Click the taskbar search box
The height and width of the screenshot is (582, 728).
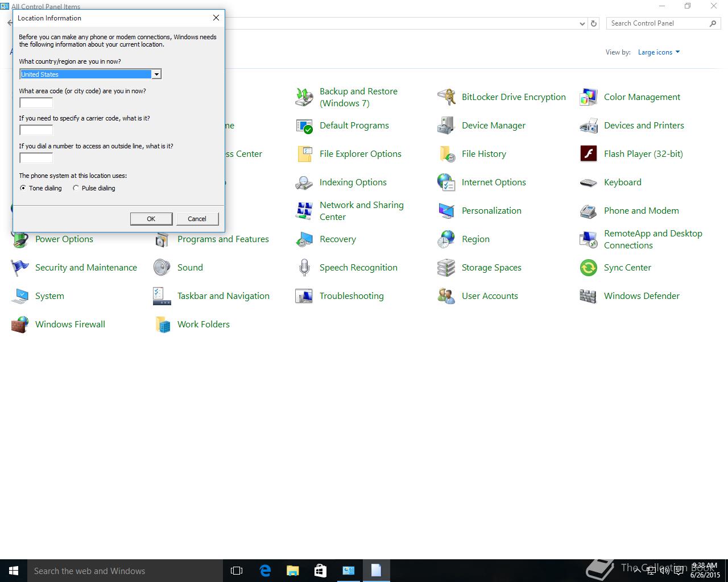(x=125, y=571)
